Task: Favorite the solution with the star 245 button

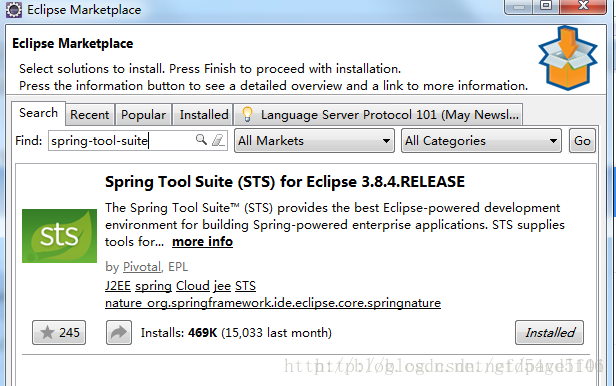Action: coord(59,333)
